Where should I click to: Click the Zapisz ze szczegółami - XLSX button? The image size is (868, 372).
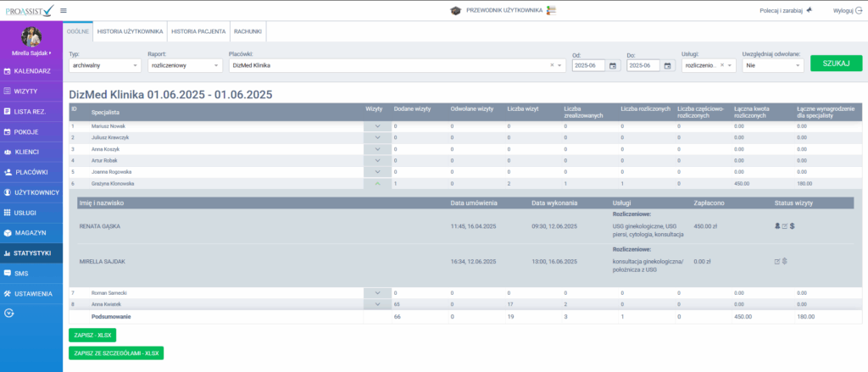116,353
